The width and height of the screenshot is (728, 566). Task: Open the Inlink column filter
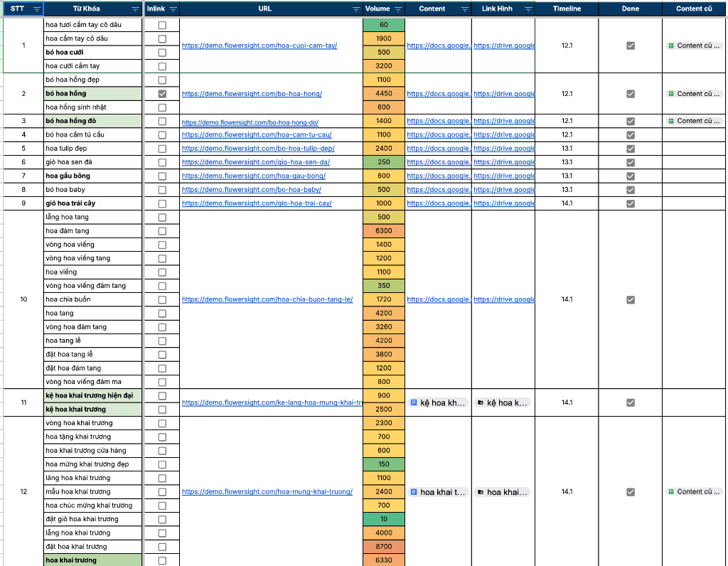tap(173, 9)
